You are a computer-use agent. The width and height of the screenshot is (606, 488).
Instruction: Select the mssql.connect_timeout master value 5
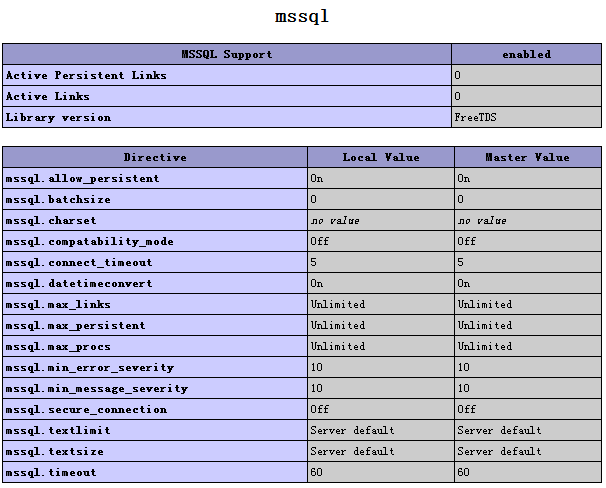pyautogui.click(x=460, y=262)
